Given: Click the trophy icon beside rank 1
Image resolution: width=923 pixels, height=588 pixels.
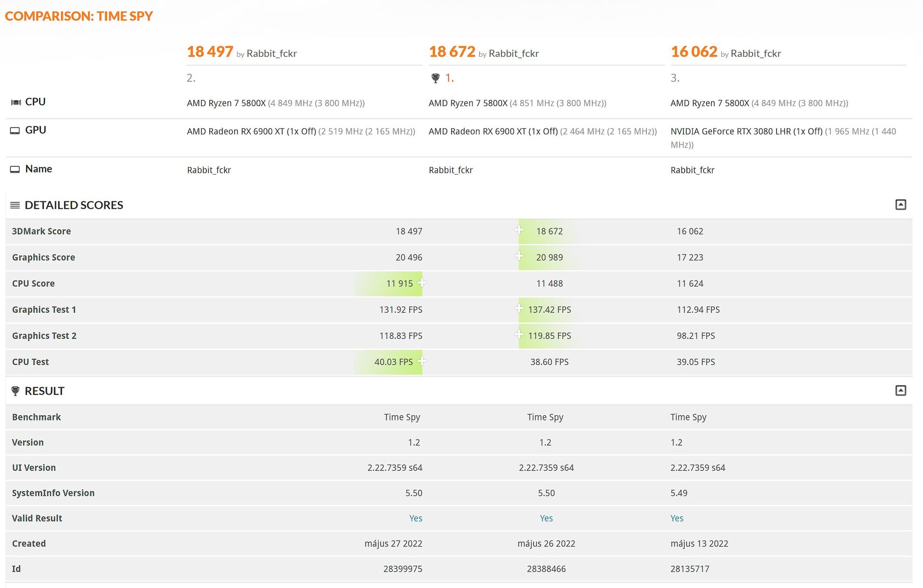Looking at the screenshot, I should [435, 78].
